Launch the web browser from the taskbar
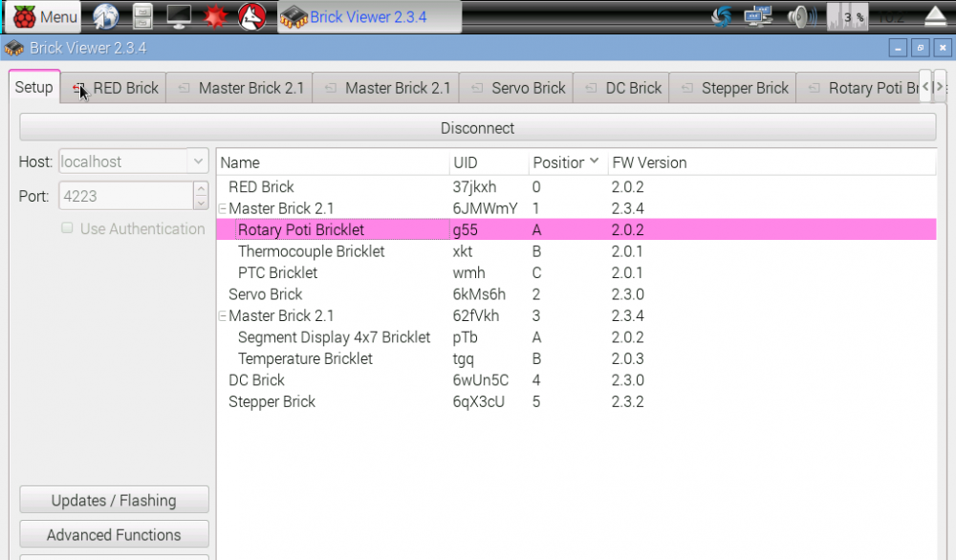Screen dimensions: 956x560 (105, 16)
